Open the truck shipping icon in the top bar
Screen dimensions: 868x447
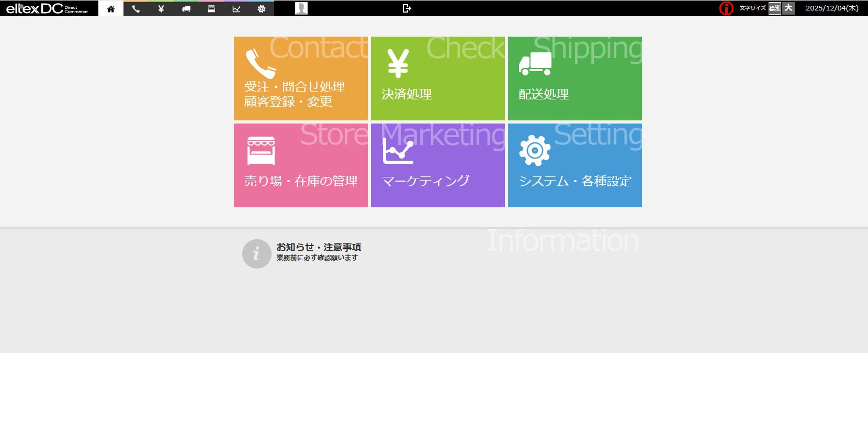[x=186, y=8]
